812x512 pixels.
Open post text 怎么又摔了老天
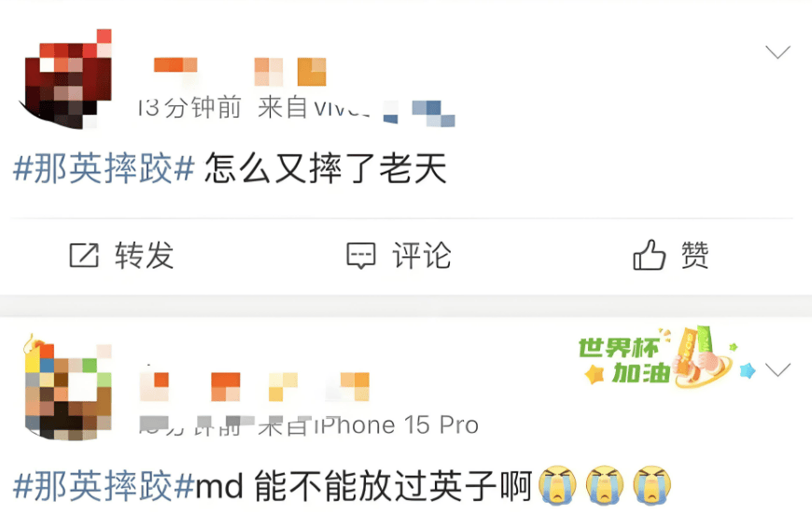pyautogui.click(x=326, y=168)
